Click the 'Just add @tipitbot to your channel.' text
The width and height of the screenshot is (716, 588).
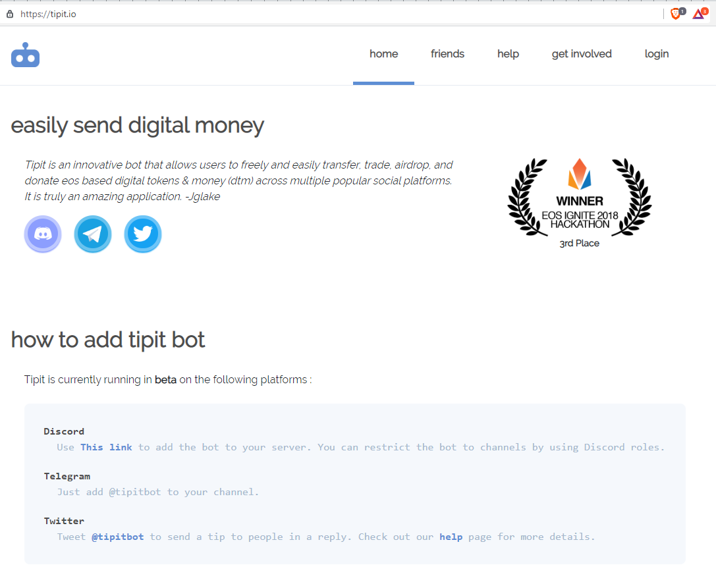[158, 492]
